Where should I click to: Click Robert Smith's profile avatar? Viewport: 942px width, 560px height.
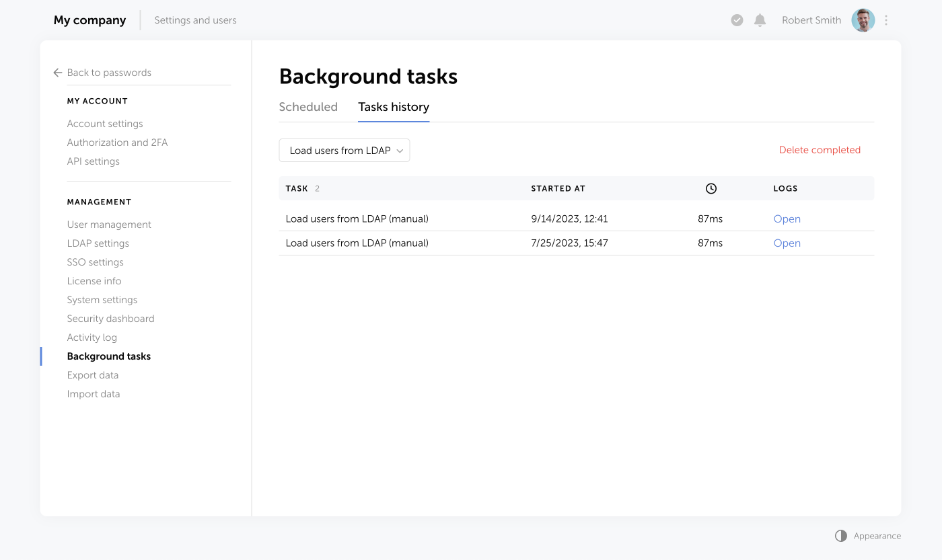(x=863, y=19)
